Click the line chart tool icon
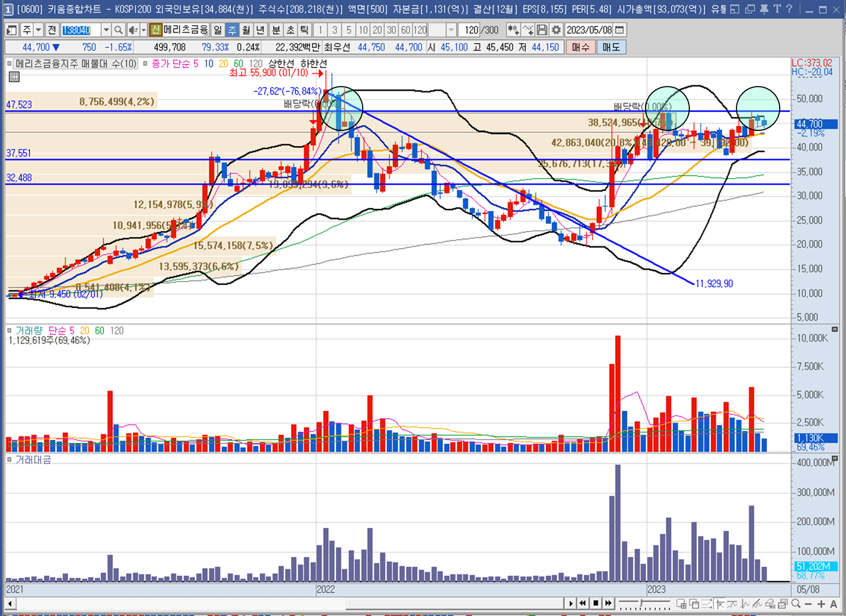This screenshot has height=616, width=846. 528,30
